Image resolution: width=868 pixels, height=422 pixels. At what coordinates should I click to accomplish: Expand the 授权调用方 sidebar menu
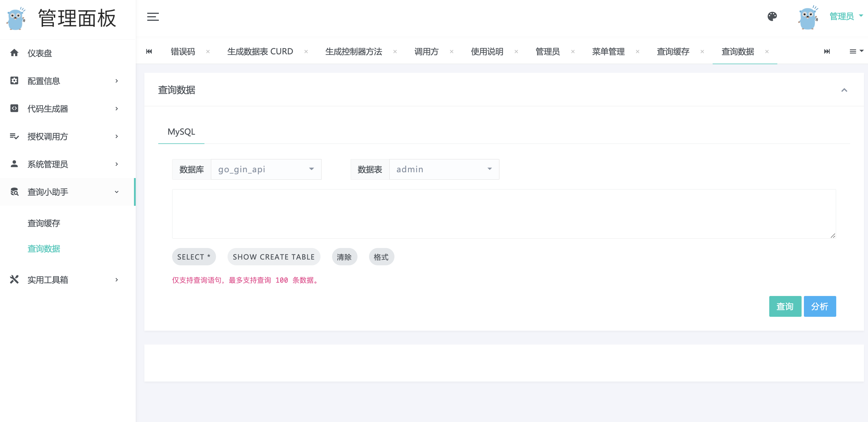[x=67, y=136]
